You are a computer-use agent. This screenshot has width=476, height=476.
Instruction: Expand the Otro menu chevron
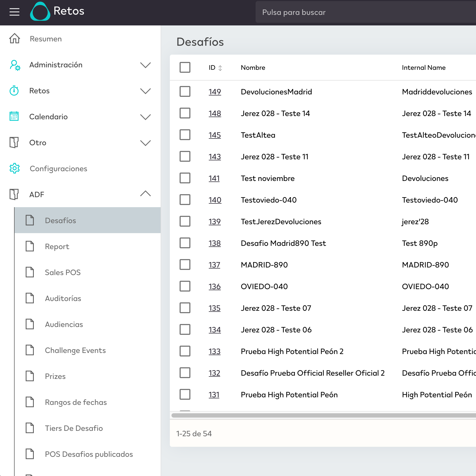point(145,143)
